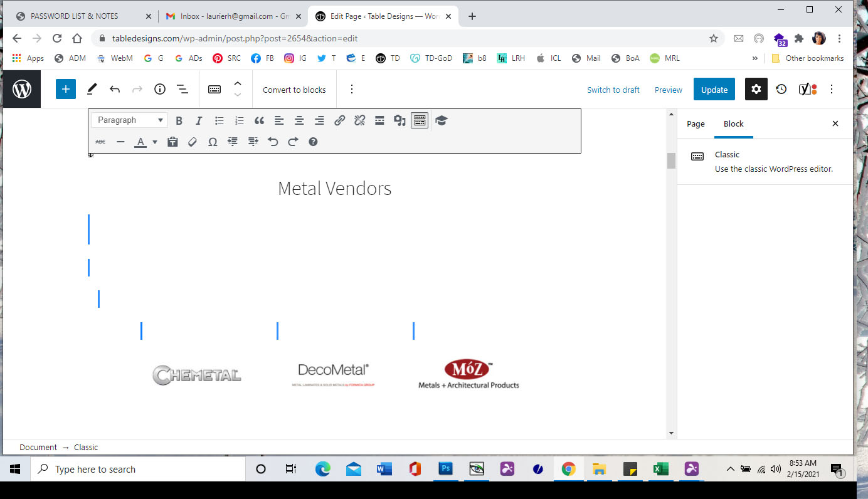Insert Read More tag
868x499 pixels.
pos(379,120)
